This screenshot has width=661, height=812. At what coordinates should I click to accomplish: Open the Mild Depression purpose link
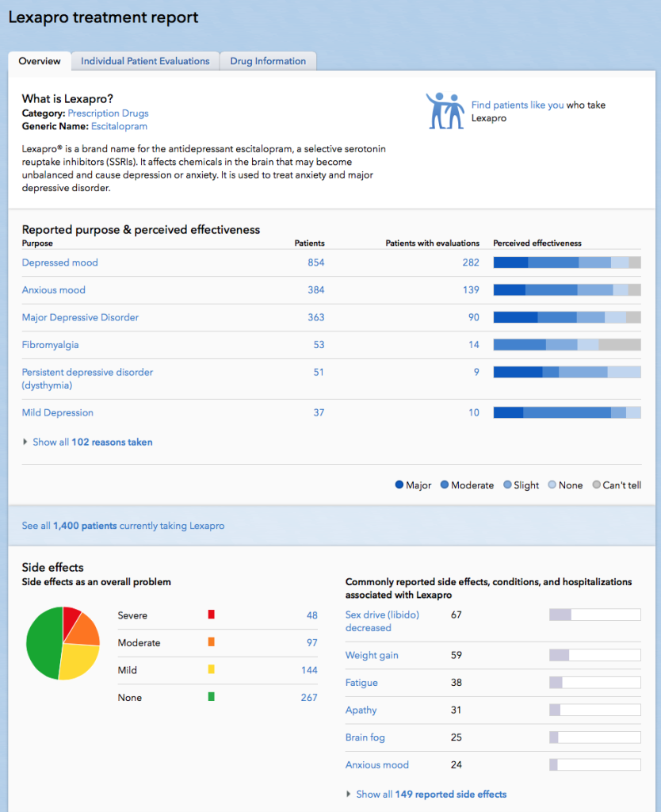tap(57, 412)
